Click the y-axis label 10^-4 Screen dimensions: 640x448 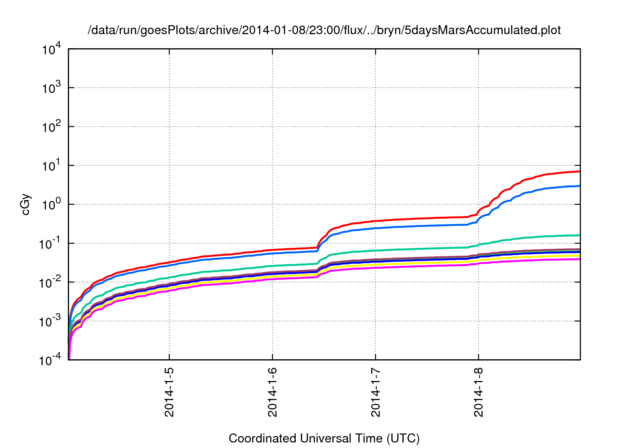[51, 360]
